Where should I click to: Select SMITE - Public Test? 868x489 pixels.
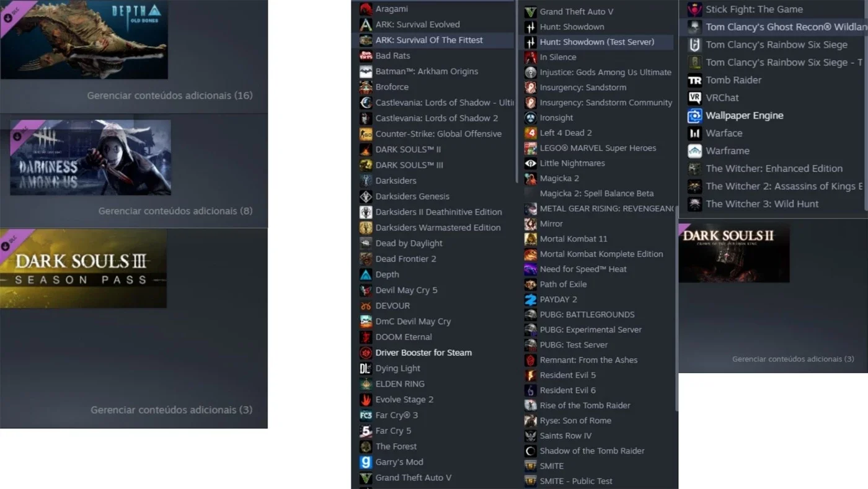[x=576, y=481]
